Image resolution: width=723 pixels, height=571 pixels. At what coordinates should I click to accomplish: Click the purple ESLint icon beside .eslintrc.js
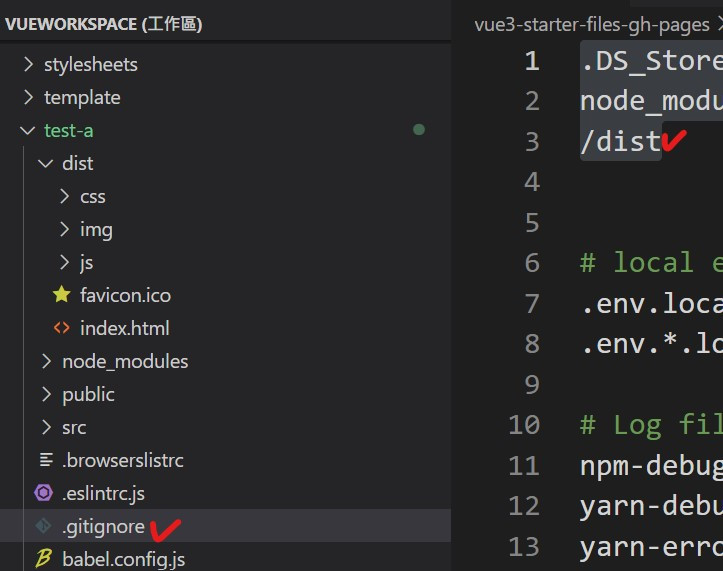(x=44, y=492)
